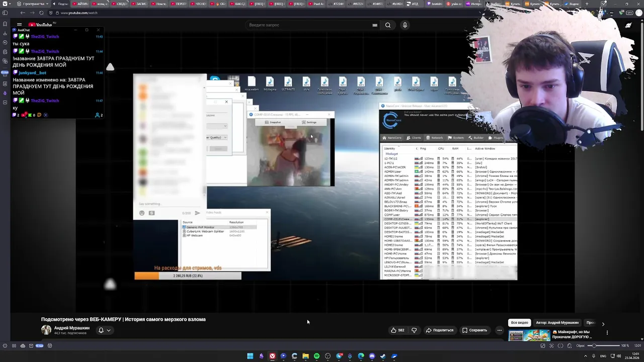The height and width of the screenshot is (362, 644).
Task: Click the ENG language indicator
Action: 603,356
